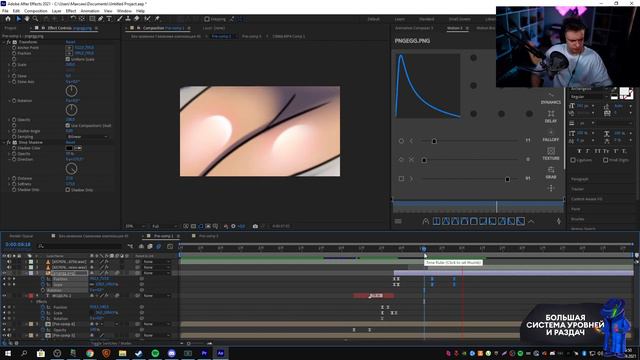Collapse the Drop Shadow effect group
640x360 pixels.
(x=4, y=142)
